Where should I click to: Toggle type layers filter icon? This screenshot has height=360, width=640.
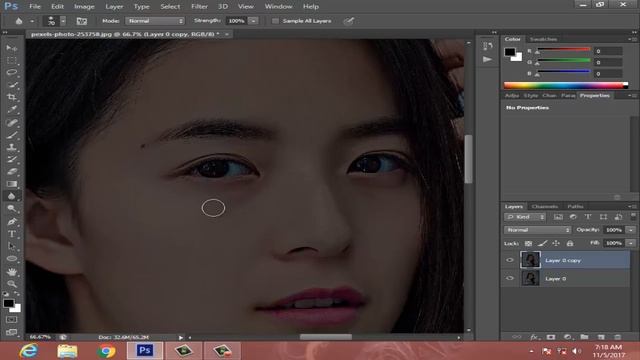[588, 217]
